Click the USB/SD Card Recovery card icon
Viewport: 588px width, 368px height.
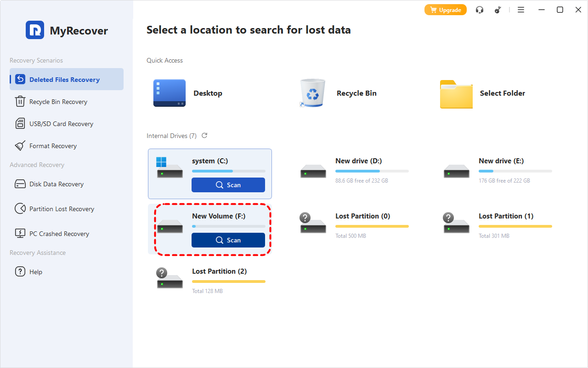(20, 124)
